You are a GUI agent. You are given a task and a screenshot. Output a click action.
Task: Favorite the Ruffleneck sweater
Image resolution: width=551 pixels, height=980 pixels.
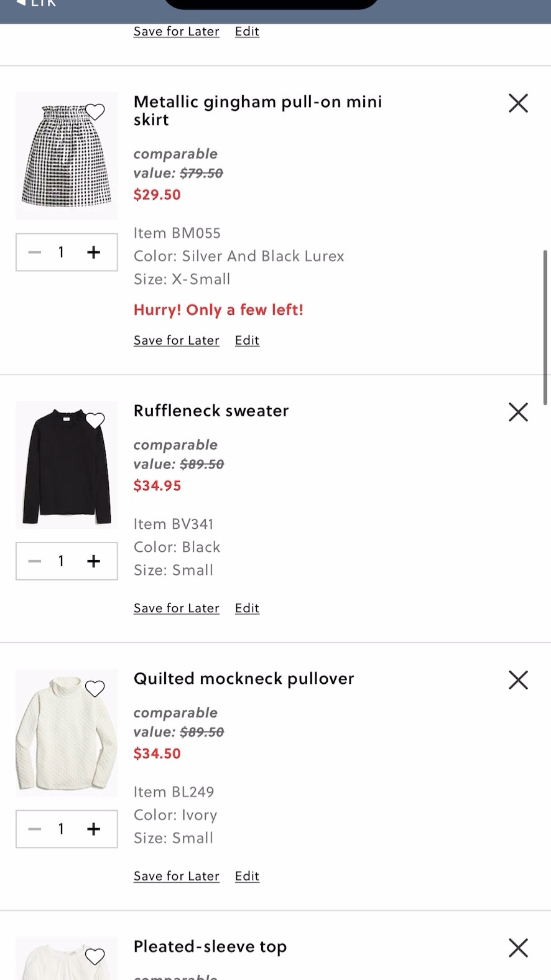coord(95,420)
